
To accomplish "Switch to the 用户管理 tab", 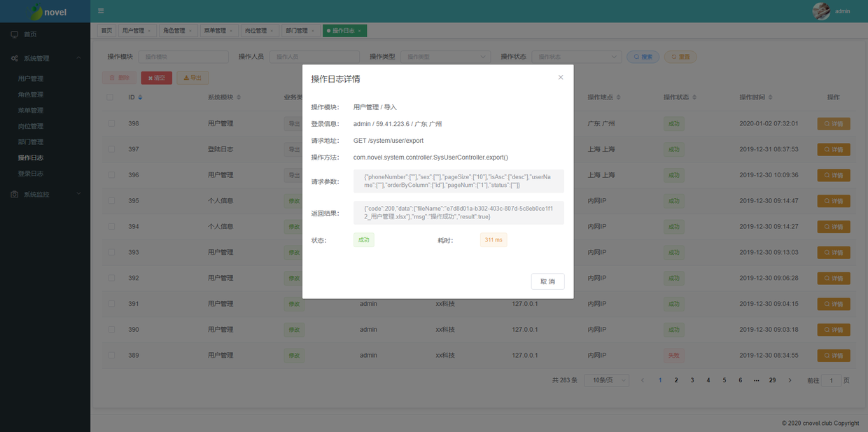I will [136, 31].
